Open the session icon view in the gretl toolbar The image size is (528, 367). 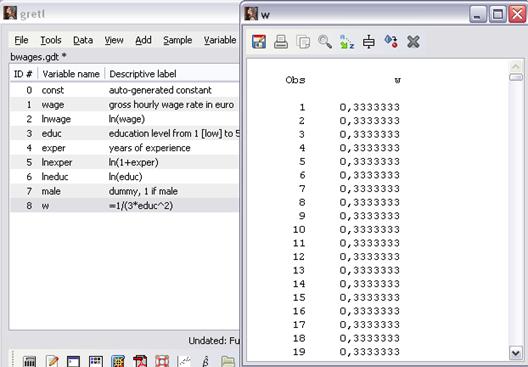pyautogui.click(x=96, y=361)
